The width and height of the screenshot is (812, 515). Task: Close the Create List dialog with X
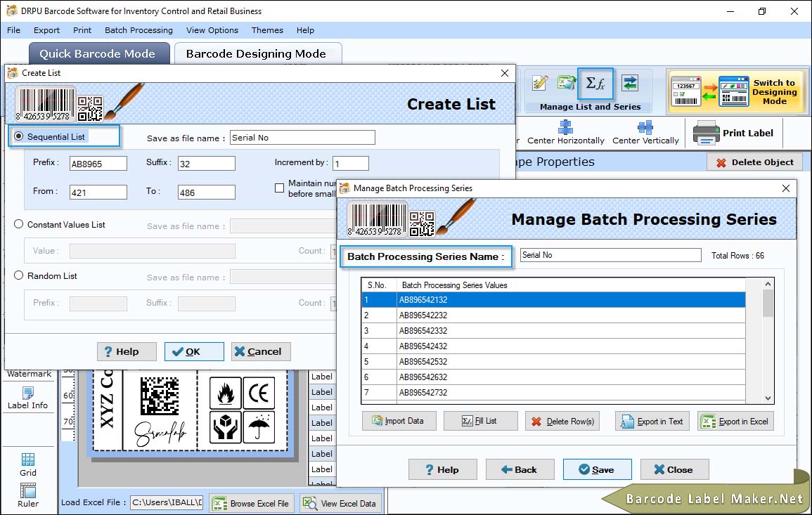pyautogui.click(x=505, y=73)
